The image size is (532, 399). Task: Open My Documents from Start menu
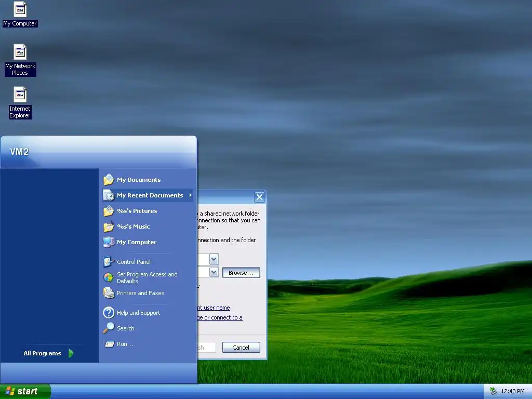[x=148, y=179]
